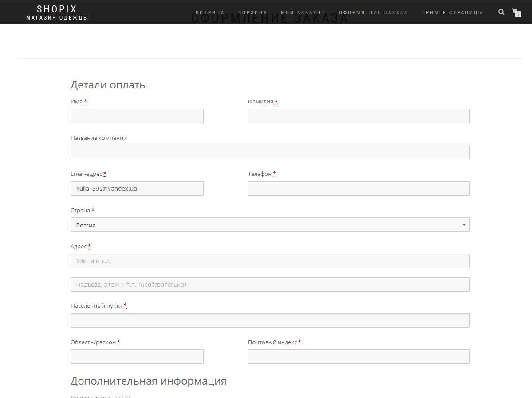Go to the Корзина menu item

(252, 12)
